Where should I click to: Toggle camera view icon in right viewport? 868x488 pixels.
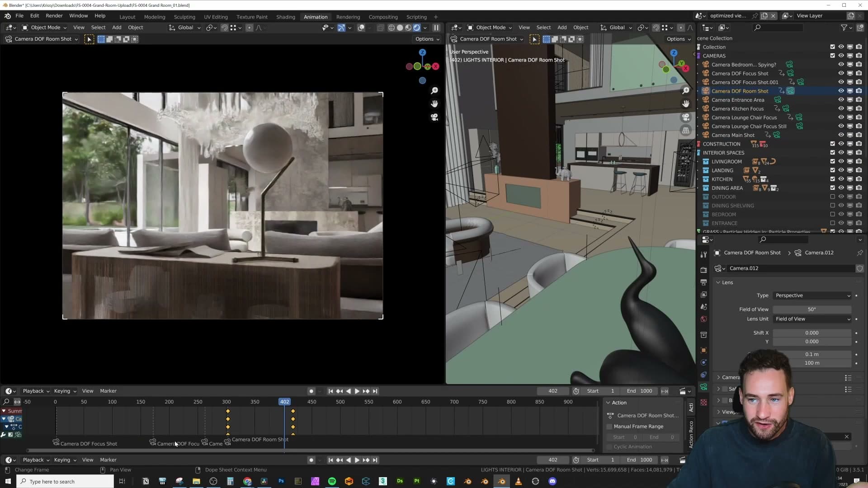[x=686, y=117]
